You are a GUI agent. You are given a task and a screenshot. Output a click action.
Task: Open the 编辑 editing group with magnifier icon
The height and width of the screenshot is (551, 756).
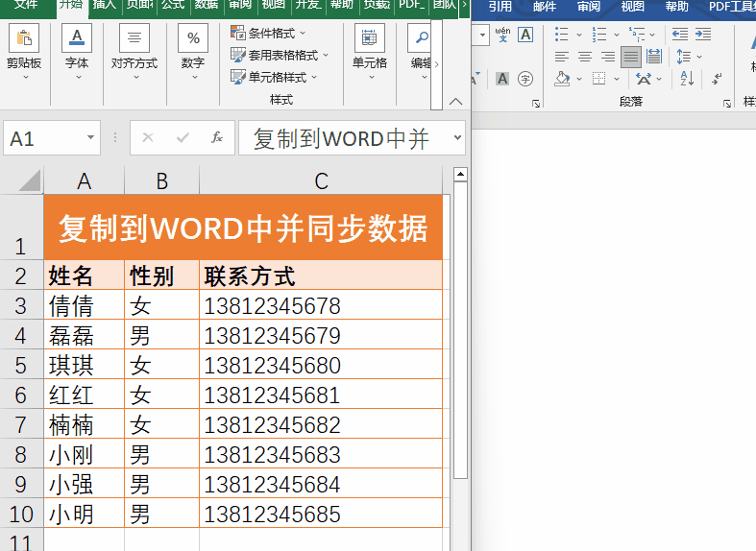(422, 53)
